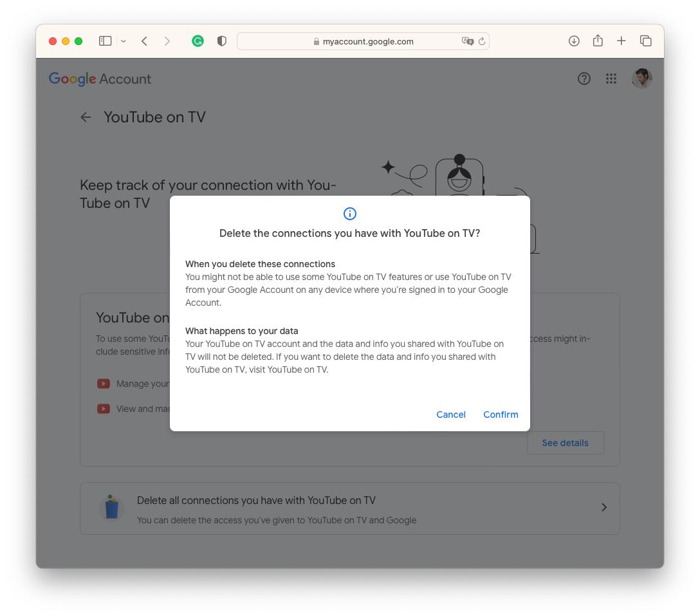Show Safari downloads
The width and height of the screenshot is (700, 616).
point(574,41)
